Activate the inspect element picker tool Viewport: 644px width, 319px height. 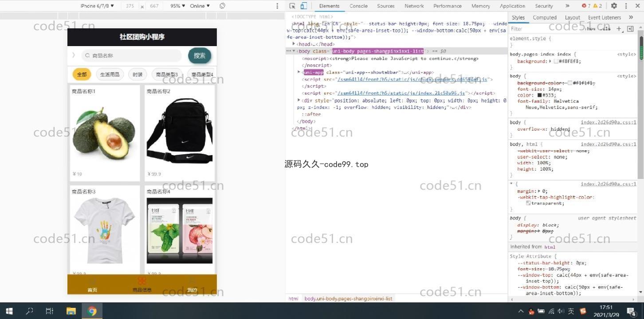[x=292, y=6]
